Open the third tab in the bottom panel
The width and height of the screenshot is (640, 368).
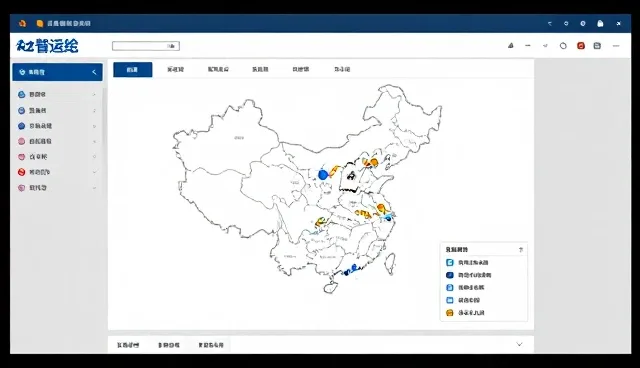click(211, 345)
